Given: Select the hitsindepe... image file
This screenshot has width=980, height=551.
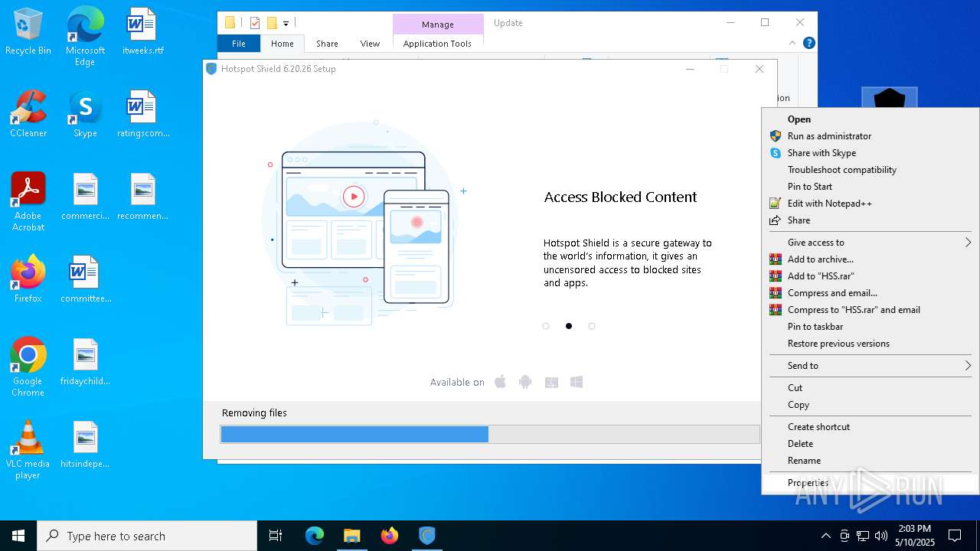Looking at the screenshot, I should [x=85, y=445].
